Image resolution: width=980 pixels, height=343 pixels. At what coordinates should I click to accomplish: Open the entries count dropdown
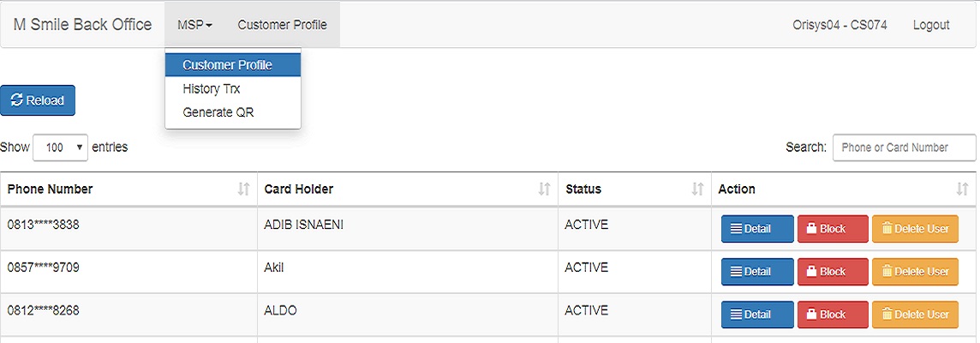[60, 147]
